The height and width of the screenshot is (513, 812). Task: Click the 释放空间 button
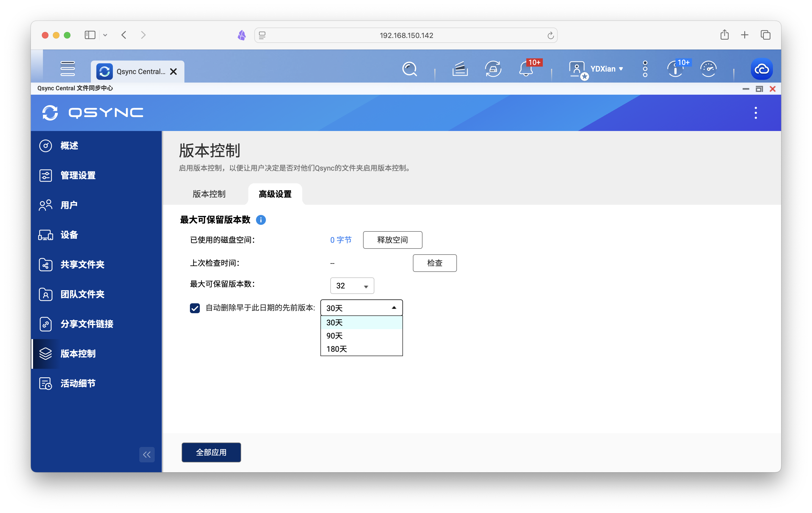392,240
